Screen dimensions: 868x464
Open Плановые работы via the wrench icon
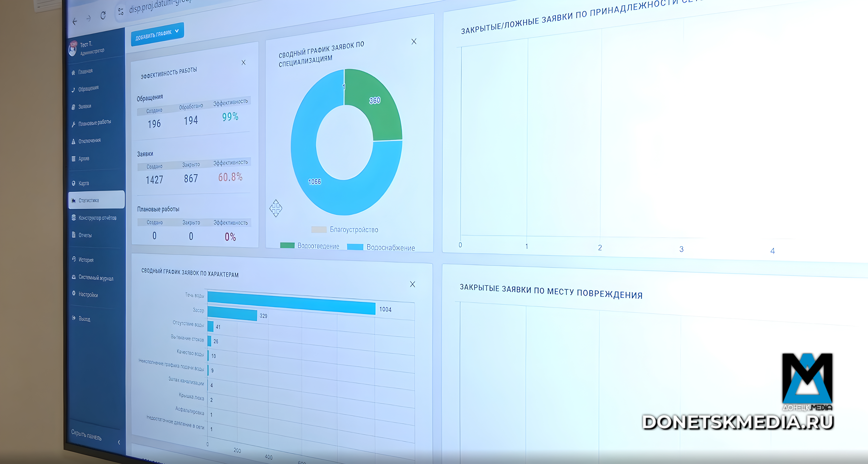[x=74, y=124]
